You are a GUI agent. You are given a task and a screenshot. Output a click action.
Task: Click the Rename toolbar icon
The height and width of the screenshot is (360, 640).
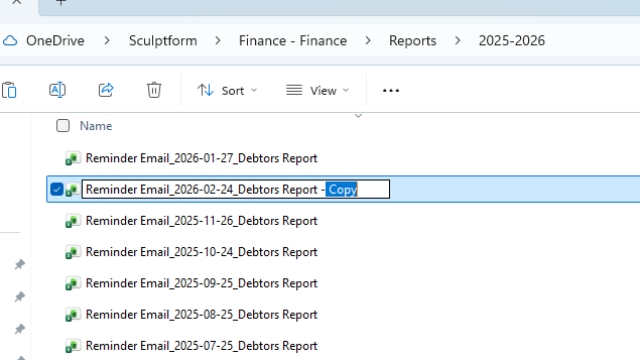(57, 90)
